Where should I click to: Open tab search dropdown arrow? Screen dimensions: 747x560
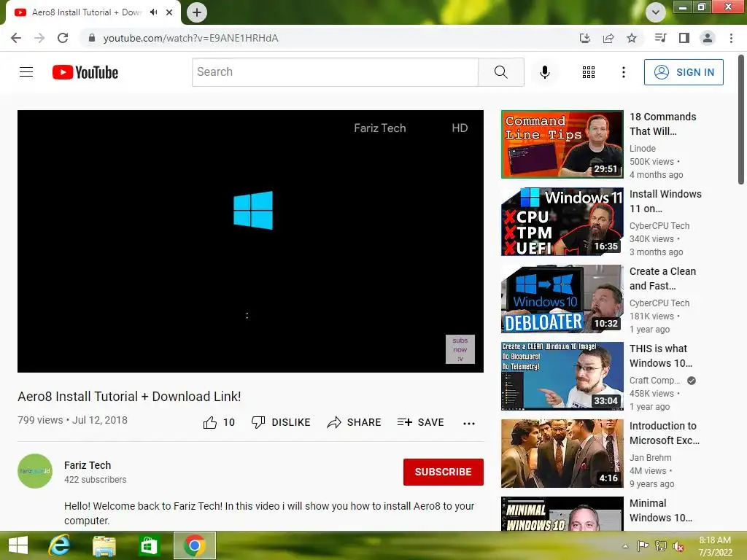(655, 12)
